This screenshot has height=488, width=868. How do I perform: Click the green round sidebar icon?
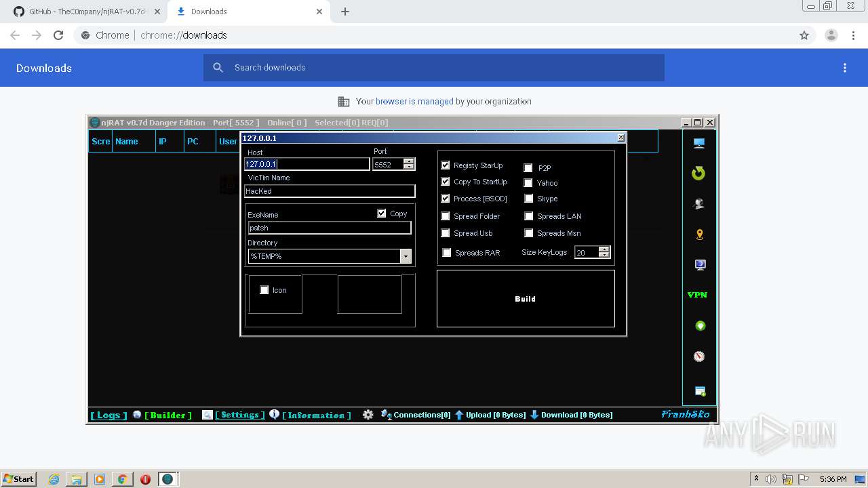(701, 326)
